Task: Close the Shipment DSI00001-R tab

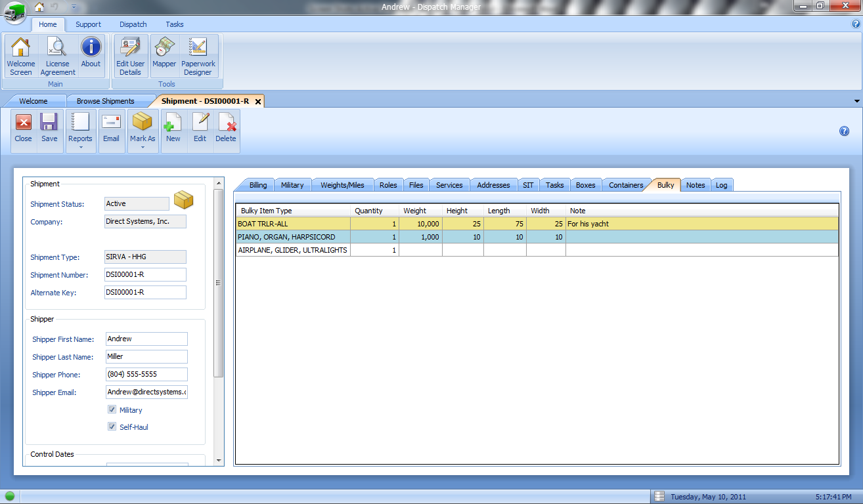Action: tap(258, 102)
